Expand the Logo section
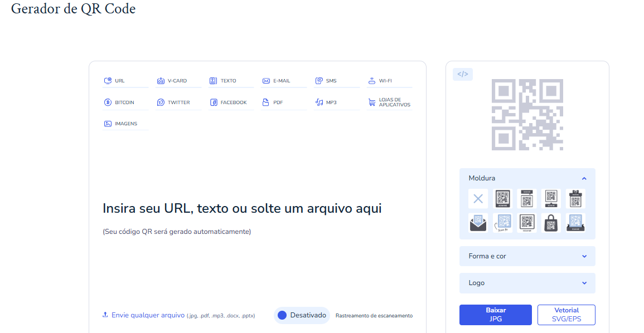The height and width of the screenshot is (333, 644). [527, 283]
